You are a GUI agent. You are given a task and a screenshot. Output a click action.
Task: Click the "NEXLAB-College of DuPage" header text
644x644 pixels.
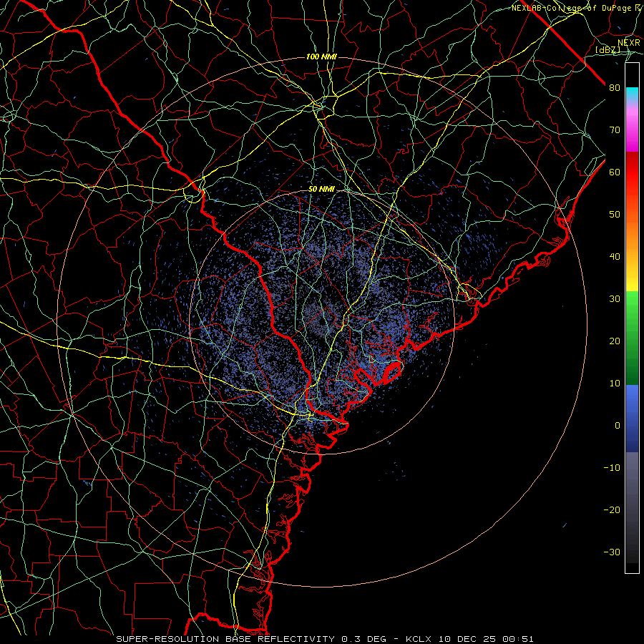[x=571, y=8]
